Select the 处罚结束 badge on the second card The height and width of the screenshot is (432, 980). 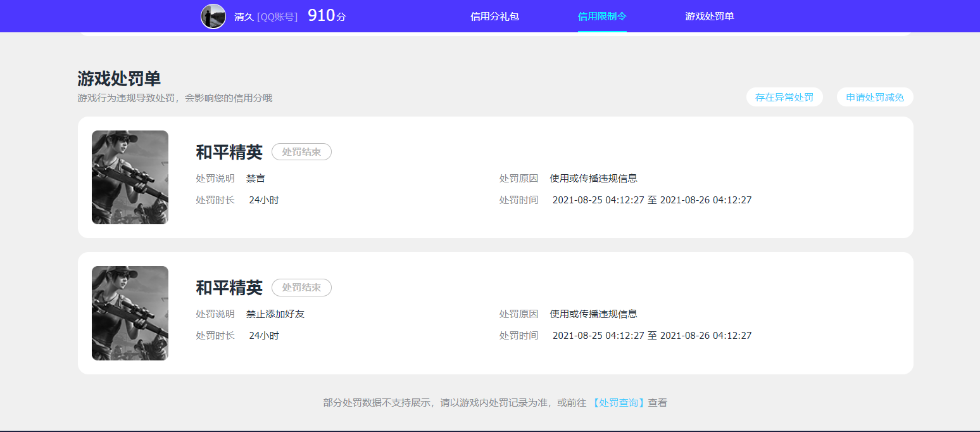pos(301,287)
